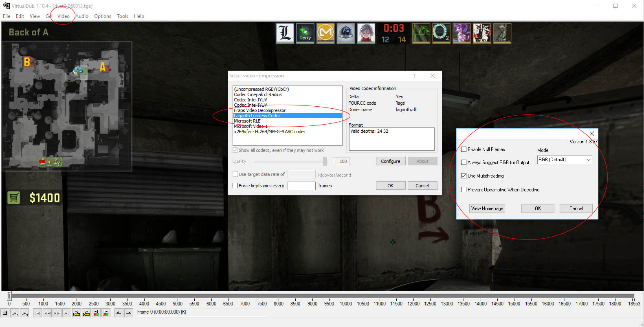Open the Options menu
The height and width of the screenshot is (327, 644).
coord(103,16)
